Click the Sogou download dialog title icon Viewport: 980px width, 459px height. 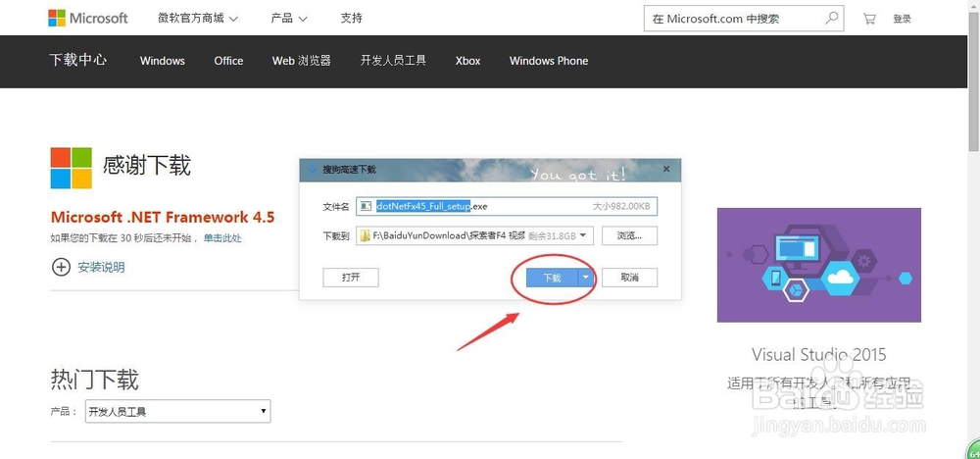314,170
